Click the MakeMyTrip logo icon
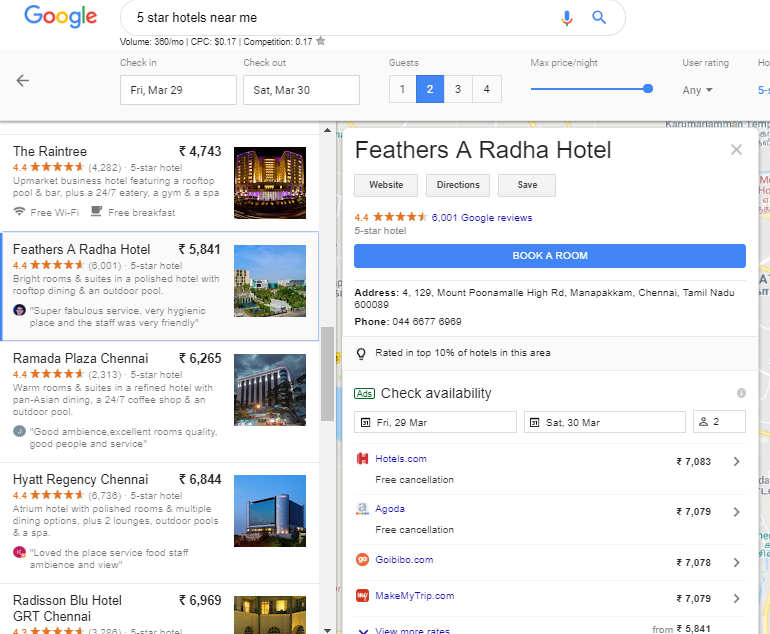 coord(362,596)
